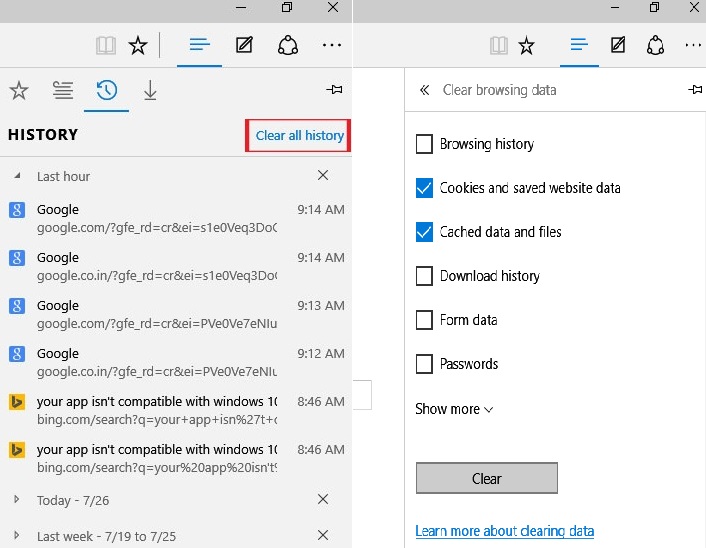Check the Form data checkbox
Viewport: 706px width, 548px height.
[424, 320]
